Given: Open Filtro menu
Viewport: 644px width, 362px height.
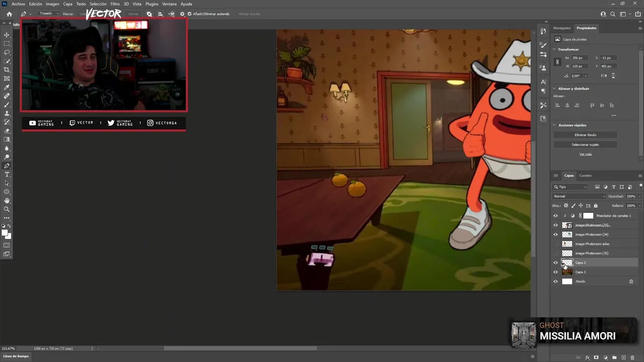Looking at the screenshot, I should pos(115,4).
